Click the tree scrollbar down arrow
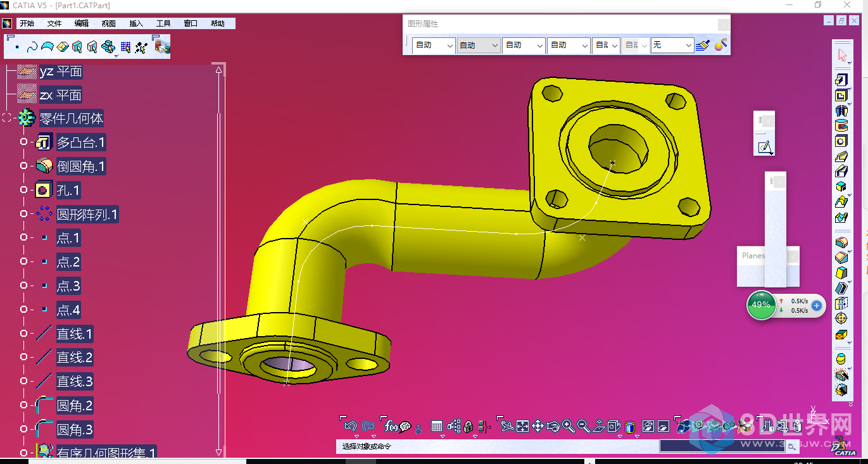868x464 pixels. tap(219, 452)
